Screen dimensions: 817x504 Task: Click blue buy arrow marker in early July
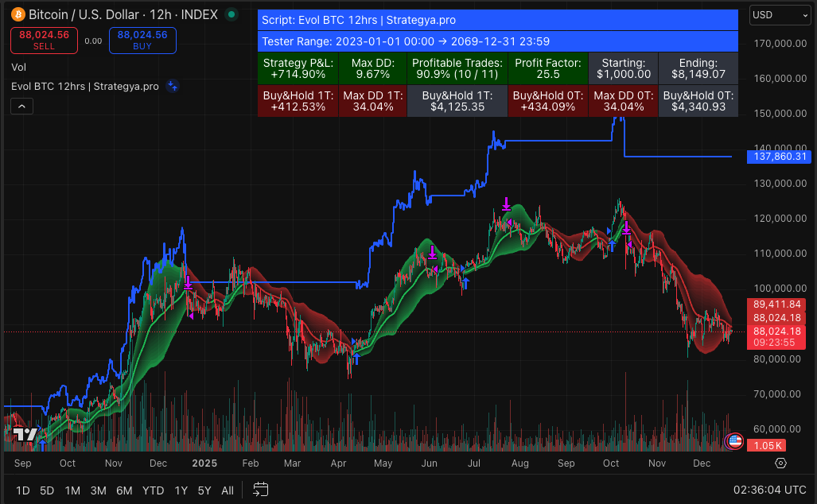[x=466, y=283]
